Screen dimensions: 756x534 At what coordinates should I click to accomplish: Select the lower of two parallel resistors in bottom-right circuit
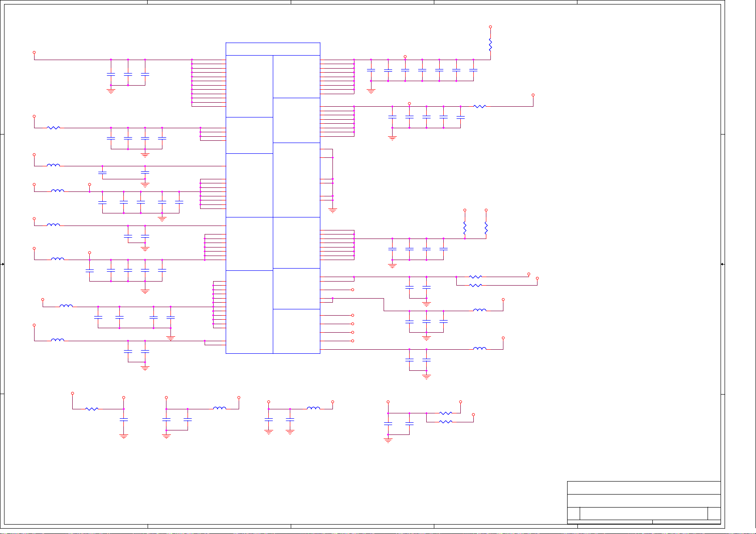[446, 421]
